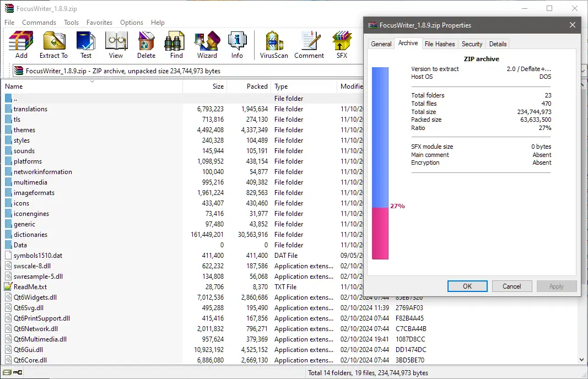Click the WinRAR title bar app icon
This screenshot has height=379, width=588.
click(x=9, y=8)
